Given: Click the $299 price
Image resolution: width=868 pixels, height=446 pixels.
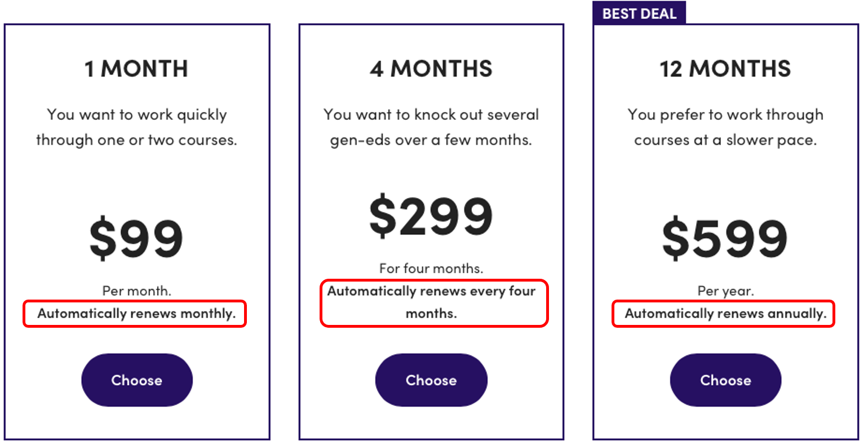Looking at the screenshot, I should pos(431,217).
